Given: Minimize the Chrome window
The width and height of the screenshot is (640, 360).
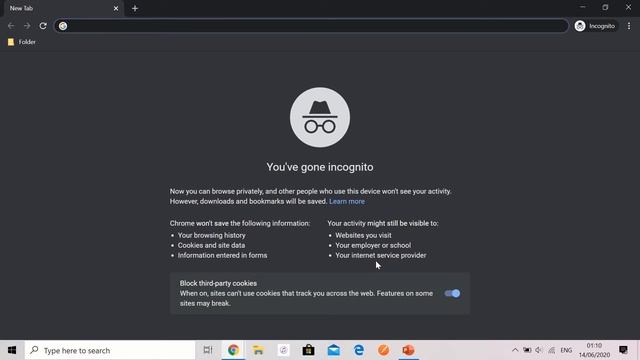Looking at the screenshot, I should (582, 7).
